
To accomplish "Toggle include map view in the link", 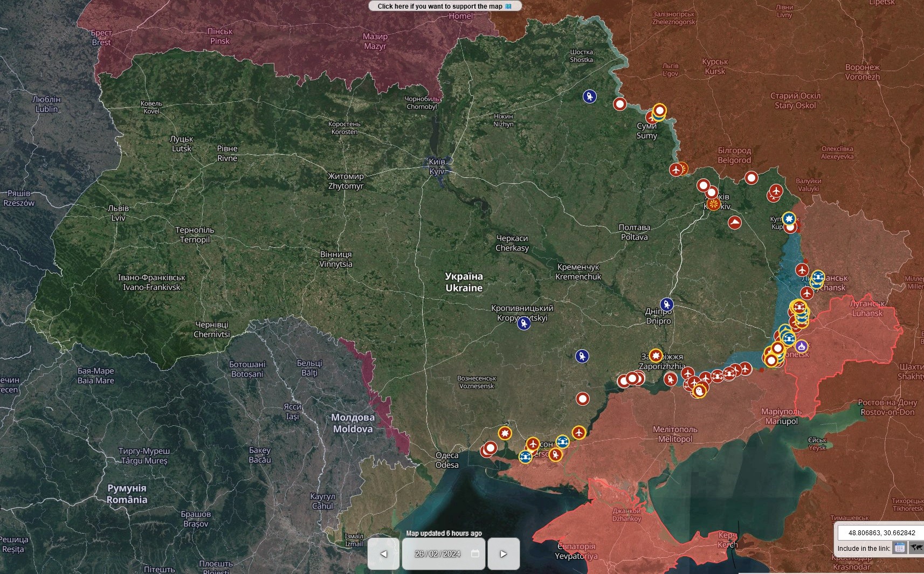I will (916, 548).
